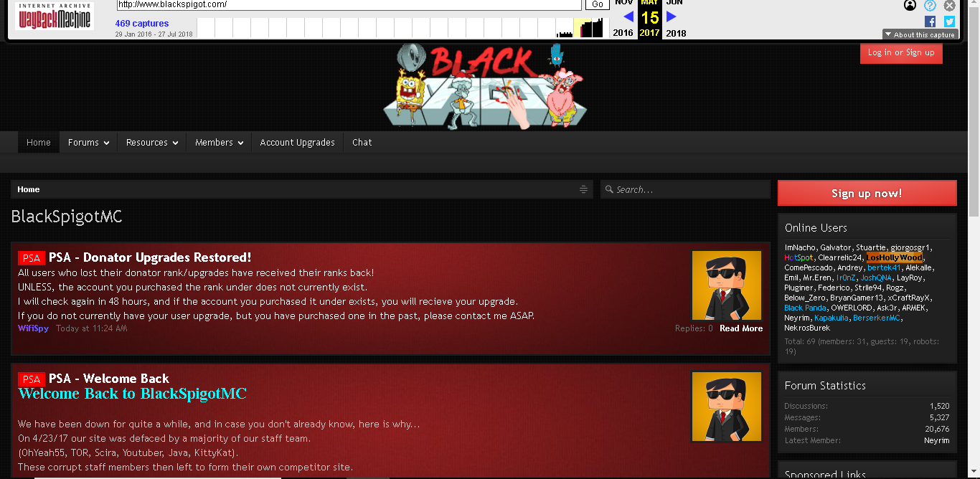Click Read More on Donator Upgrades post
The image size is (980, 479).
[x=741, y=328]
